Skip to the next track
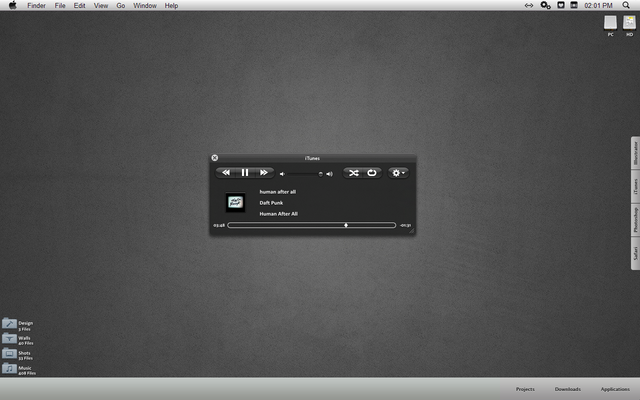This screenshot has width=640, height=400. coord(263,173)
